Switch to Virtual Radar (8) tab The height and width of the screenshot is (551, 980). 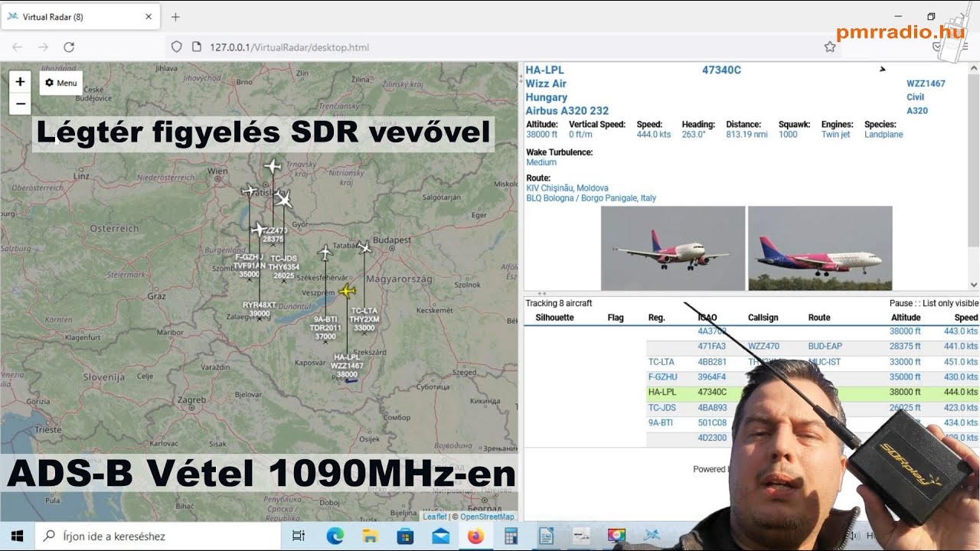click(x=80, y=16)
